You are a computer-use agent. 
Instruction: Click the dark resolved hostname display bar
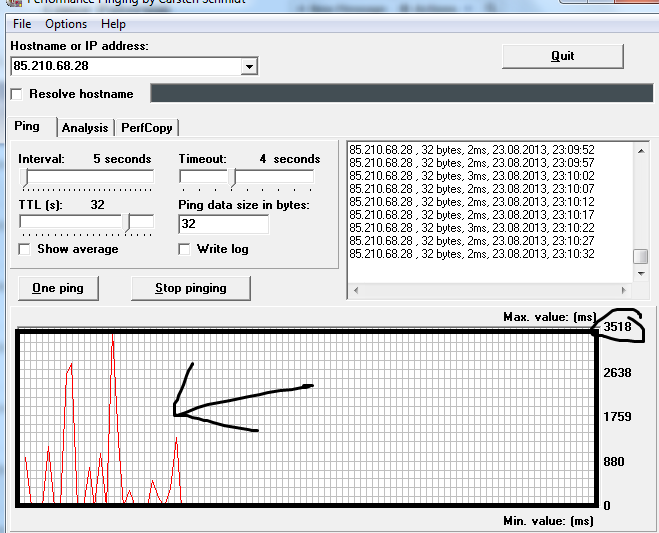(402, 93)
